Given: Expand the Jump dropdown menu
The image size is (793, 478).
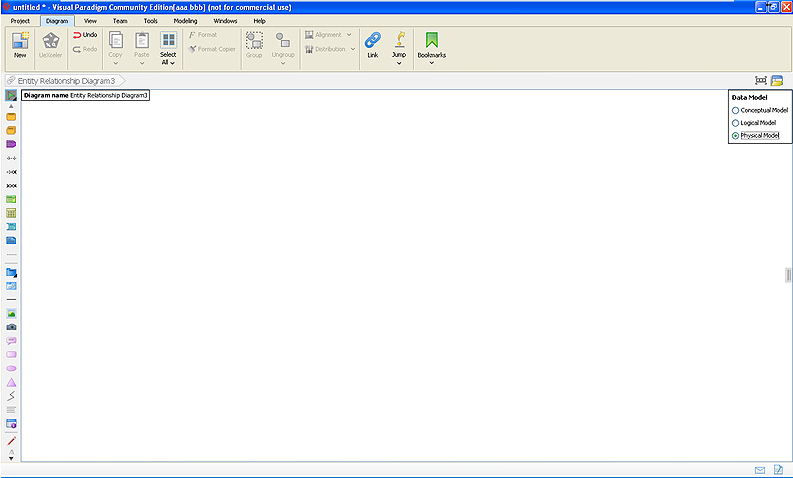Looking at the screenshot, I should 399,63.
